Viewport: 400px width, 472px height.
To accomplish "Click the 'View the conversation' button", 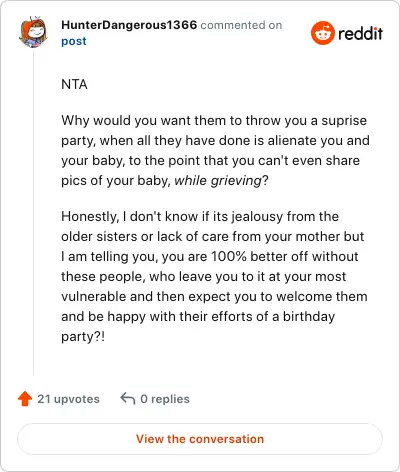I will (200, 439).
